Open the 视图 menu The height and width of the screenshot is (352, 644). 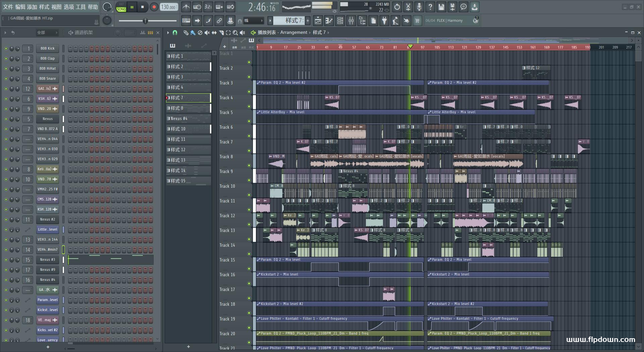pos(56,7)
